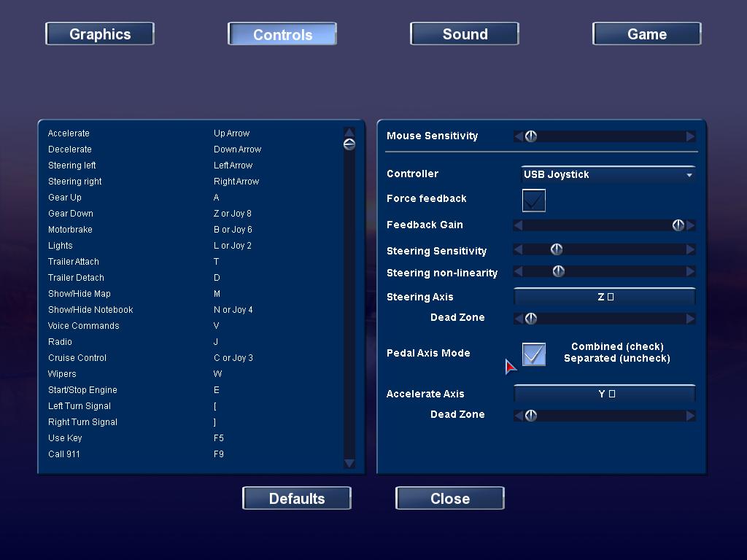The width and height of the screenshot is (747, 560).
Task: Decrease Steering Sensitivity with left arrow
Action: [519, 249]
